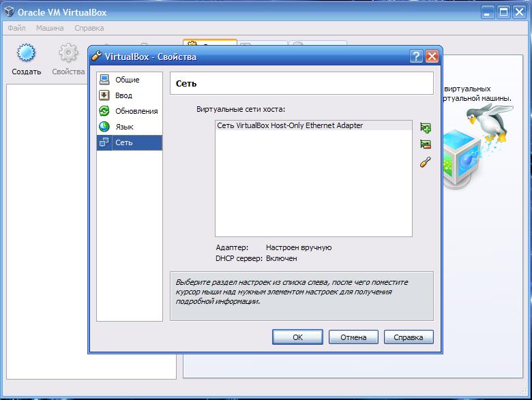The height and width of the screenshot is (400, 532).
Task: Open the Обновления settings section
Action: pyautogui.click(x=130, y=111)
